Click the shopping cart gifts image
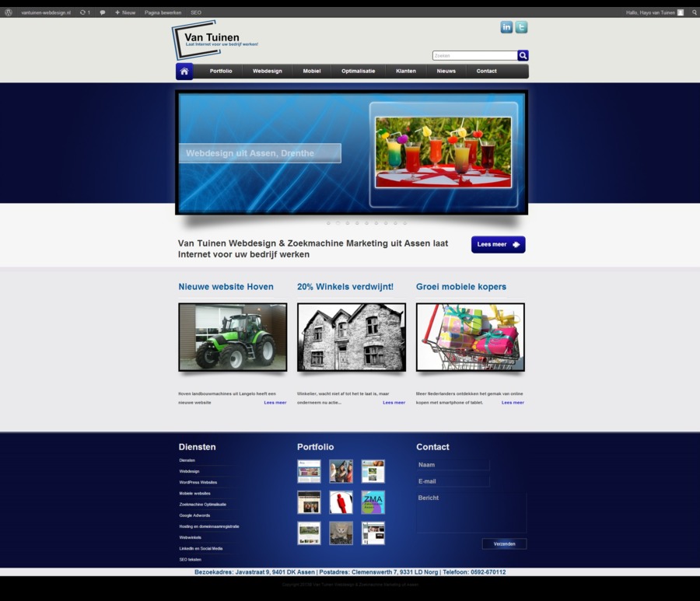The width and height of the screenshot is (700, 601). click(x=471, y=337)
